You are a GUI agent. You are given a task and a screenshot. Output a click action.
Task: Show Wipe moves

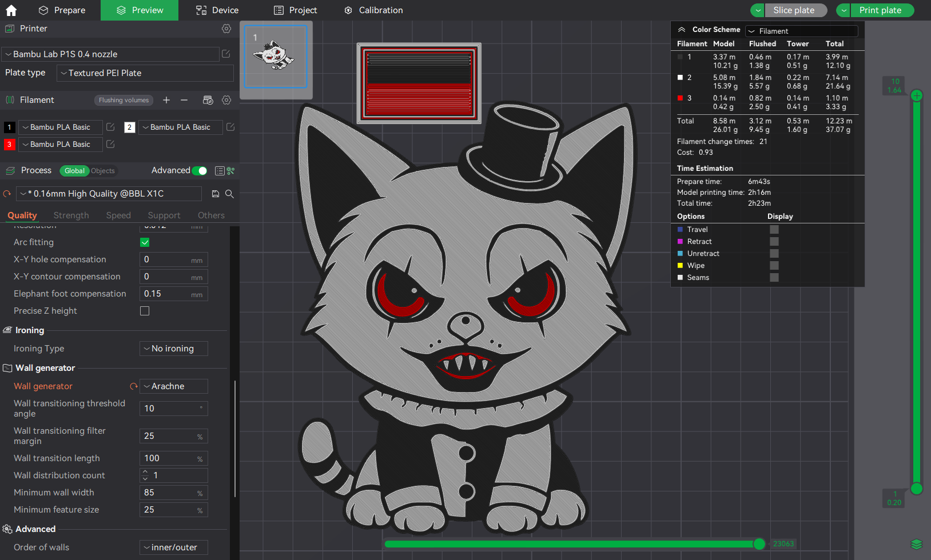coord(774,265)
